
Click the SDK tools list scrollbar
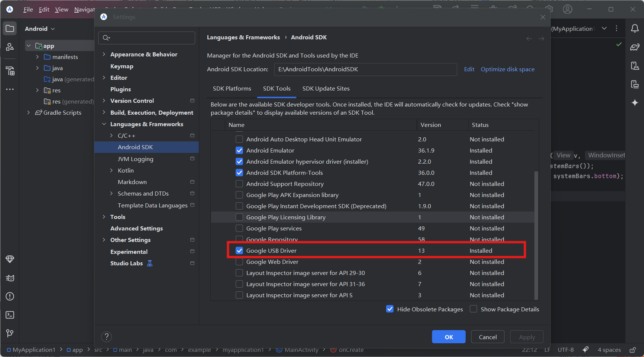point(536,235)
